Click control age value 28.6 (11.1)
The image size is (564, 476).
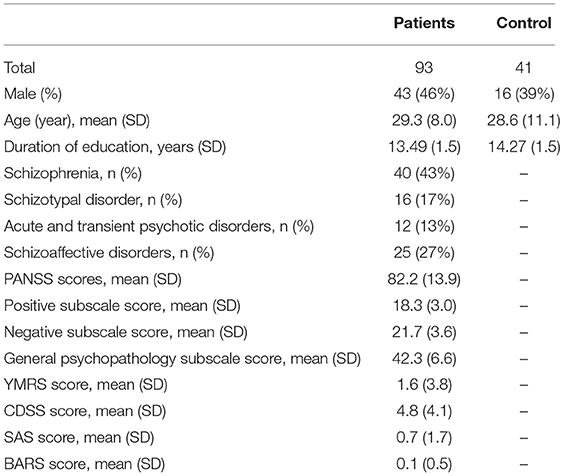pyautogui.click(x=524, y=121)
